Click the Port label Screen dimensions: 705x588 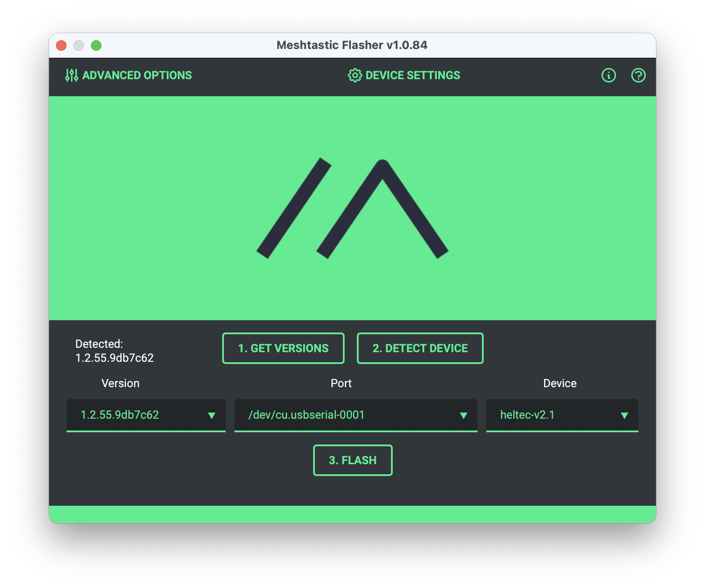click(x=341, y=383)
